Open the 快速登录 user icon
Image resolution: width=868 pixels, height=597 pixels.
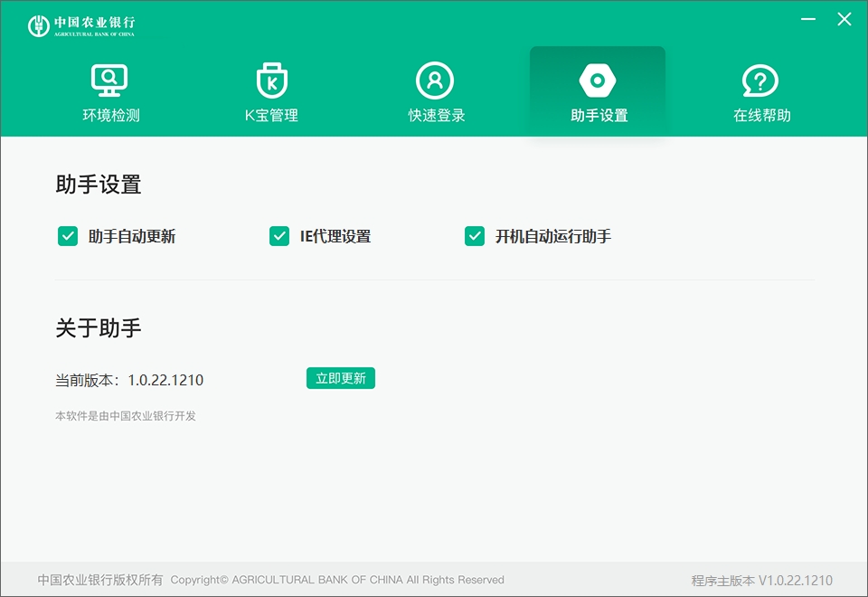[435, 81]
